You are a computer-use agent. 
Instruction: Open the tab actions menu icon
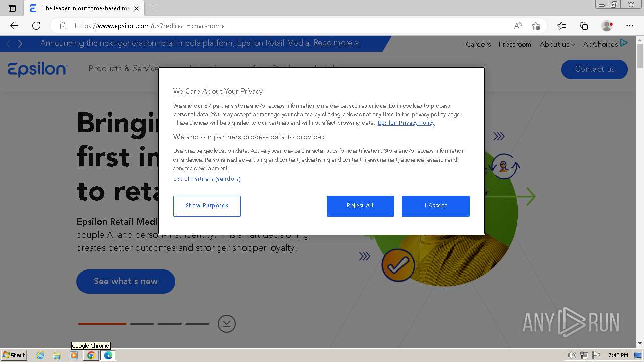coord(12,8)
